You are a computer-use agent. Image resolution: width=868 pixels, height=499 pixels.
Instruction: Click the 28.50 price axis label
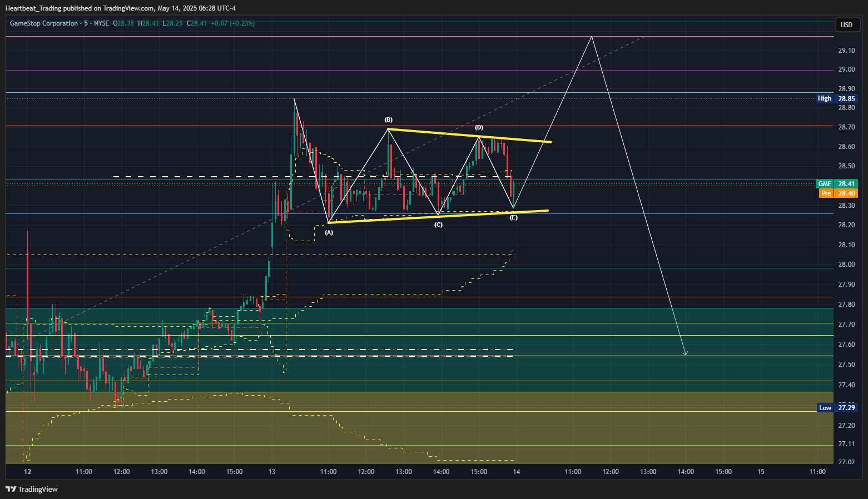[846, 166]
